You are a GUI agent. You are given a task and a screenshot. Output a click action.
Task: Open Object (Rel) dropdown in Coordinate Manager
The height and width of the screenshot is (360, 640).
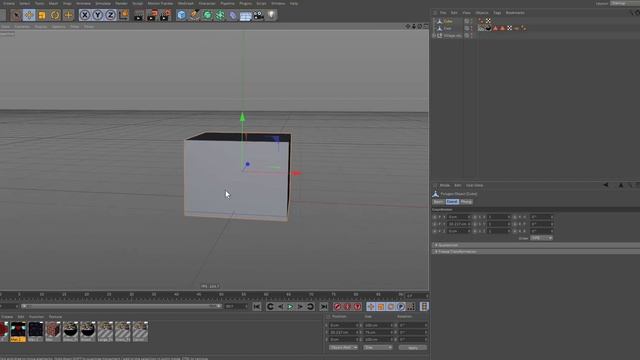(x=343, y=348)
